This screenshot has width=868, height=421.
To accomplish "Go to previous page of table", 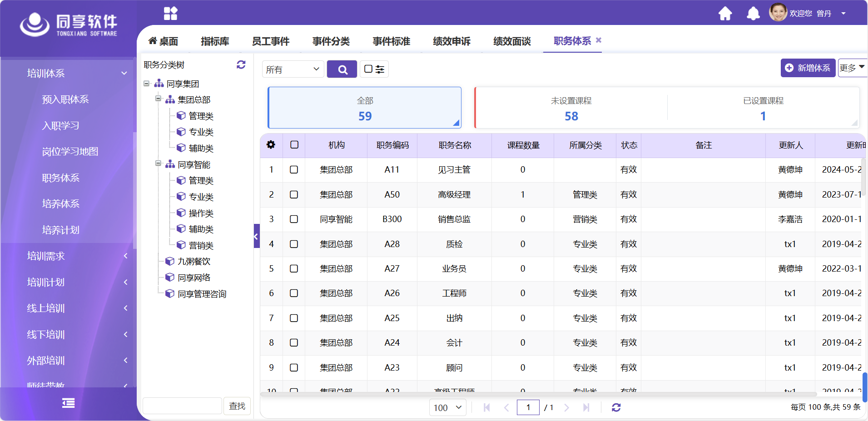I will 506,408.
